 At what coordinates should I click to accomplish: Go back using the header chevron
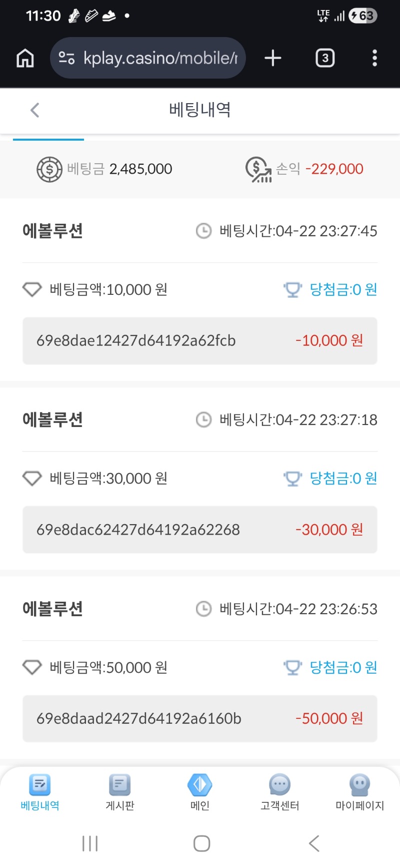coord(34,110)
